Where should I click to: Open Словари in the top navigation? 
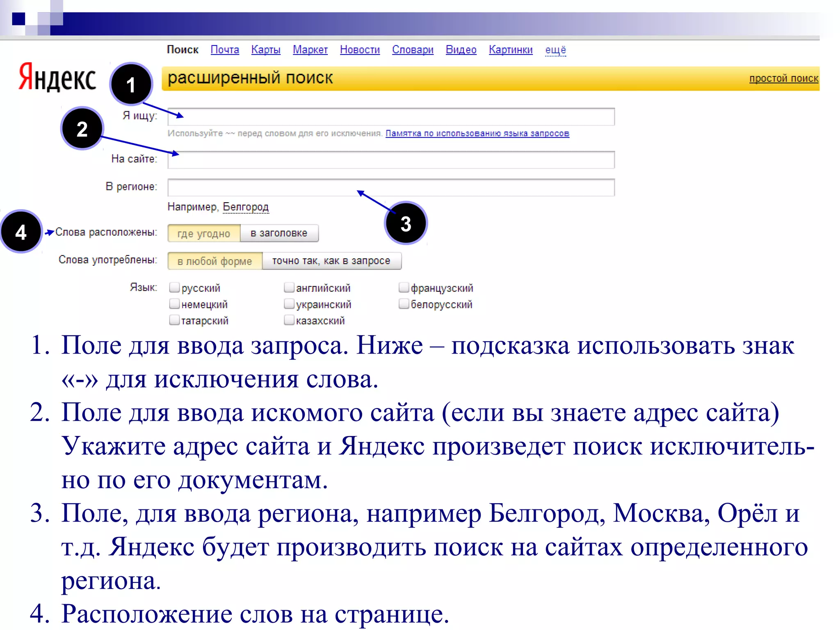413,50
